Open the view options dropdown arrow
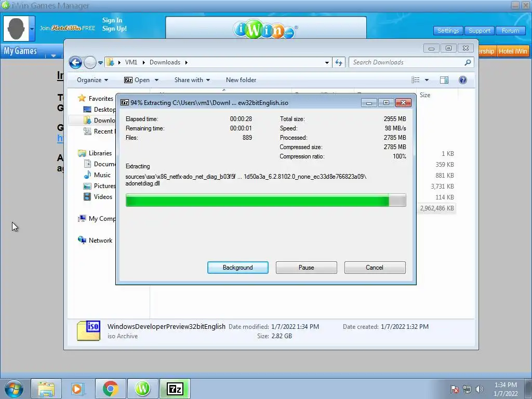Image resolution: width=532 pixels, height=399 pixels. click(427, 80)
